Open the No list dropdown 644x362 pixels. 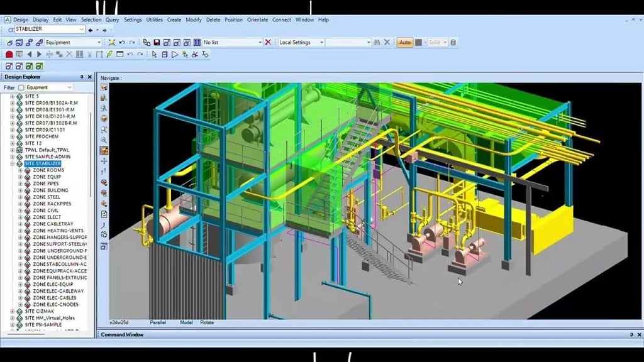[260, 41]
